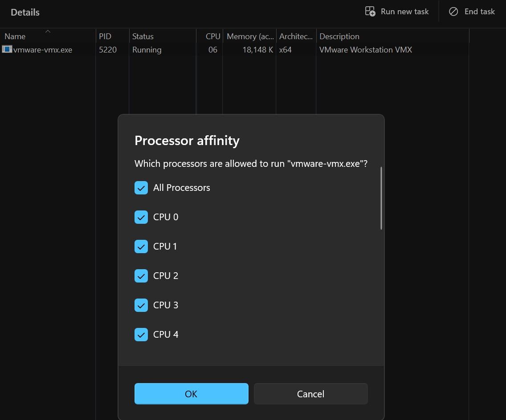This screenshot has height=420, width=506.
Task: Sort by the Status column header
Action: pos(143,36)
